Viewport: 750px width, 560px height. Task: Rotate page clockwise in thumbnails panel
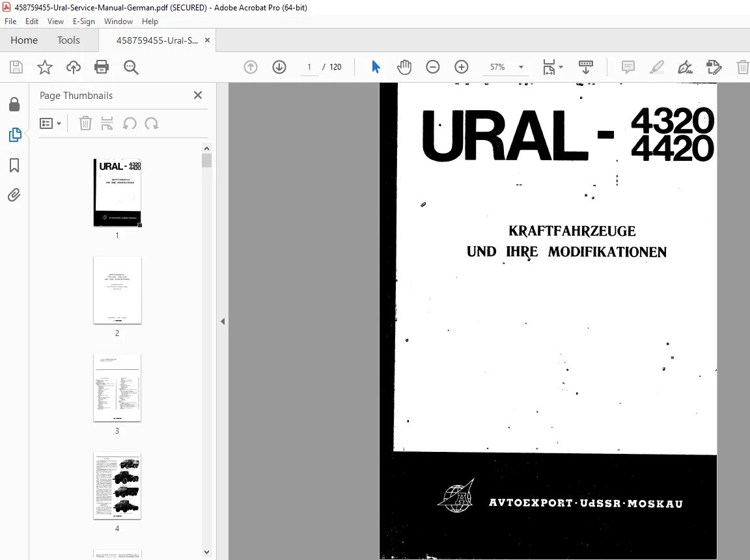152,124
